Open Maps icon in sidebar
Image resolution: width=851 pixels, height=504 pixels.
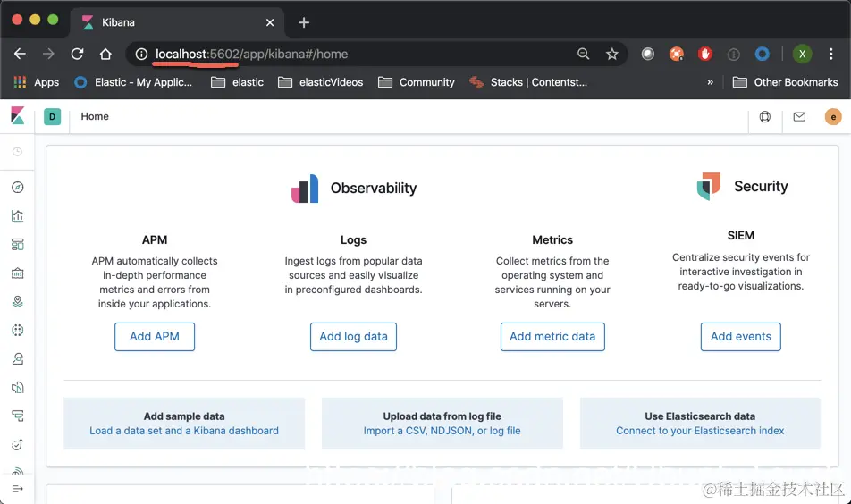(17, 302)
